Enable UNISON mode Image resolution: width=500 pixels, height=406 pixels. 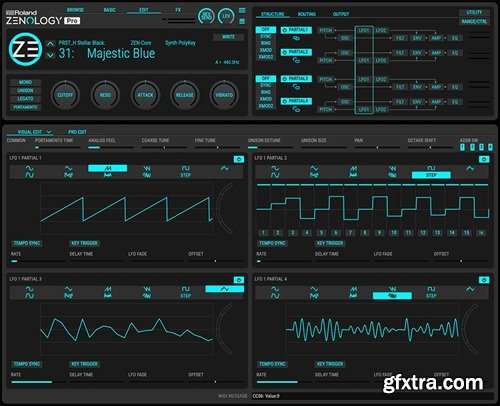tap(26, 90)
